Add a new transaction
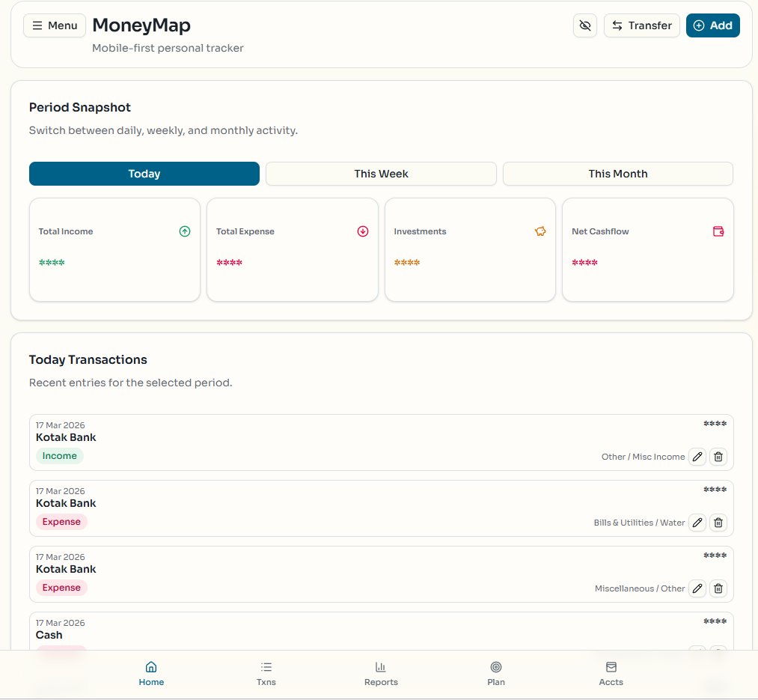 coord(712,25)
